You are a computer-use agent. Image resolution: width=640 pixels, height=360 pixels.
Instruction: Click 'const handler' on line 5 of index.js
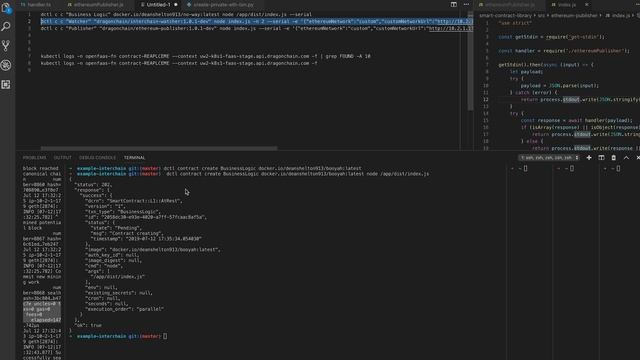564,51
